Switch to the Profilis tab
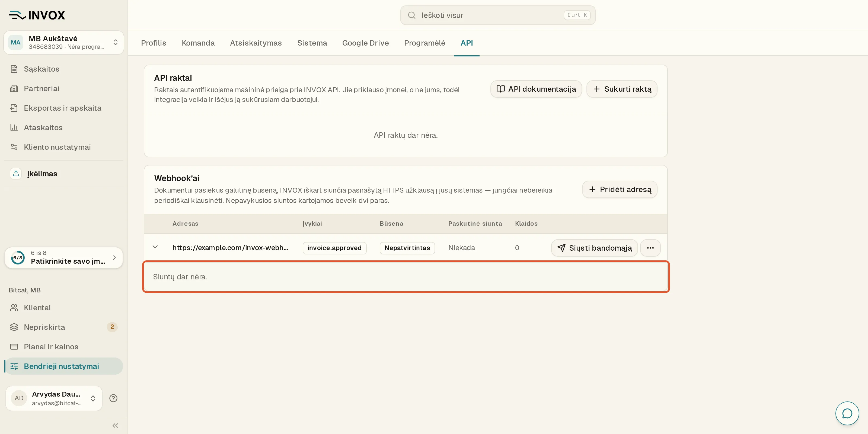Viewport: 868px width, 434px height. (x=154, y=43)
